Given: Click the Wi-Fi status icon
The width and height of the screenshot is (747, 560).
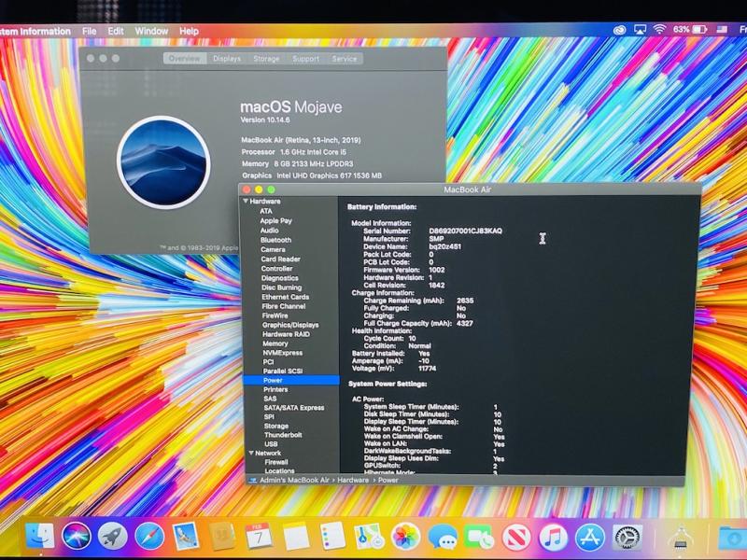Looking at the screenshot, I should click(659, 30).
